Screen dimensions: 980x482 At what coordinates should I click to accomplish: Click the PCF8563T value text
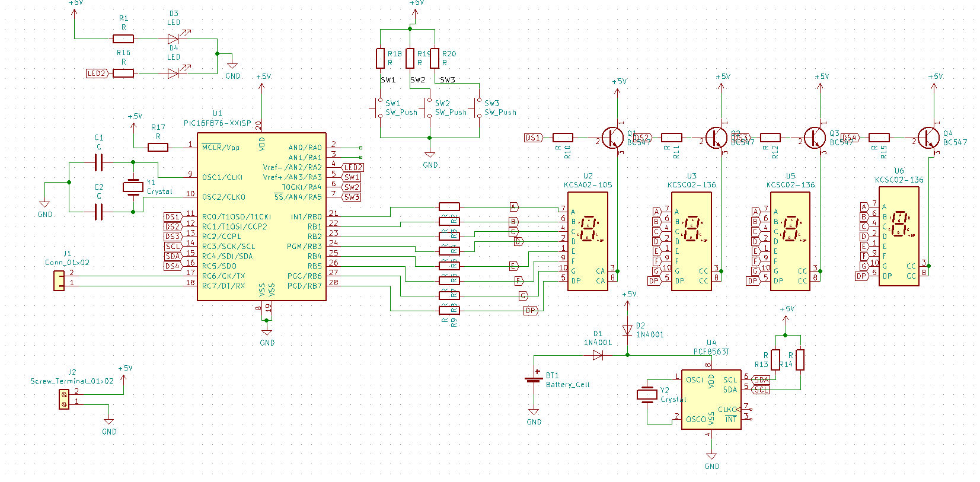click(711, 351)
